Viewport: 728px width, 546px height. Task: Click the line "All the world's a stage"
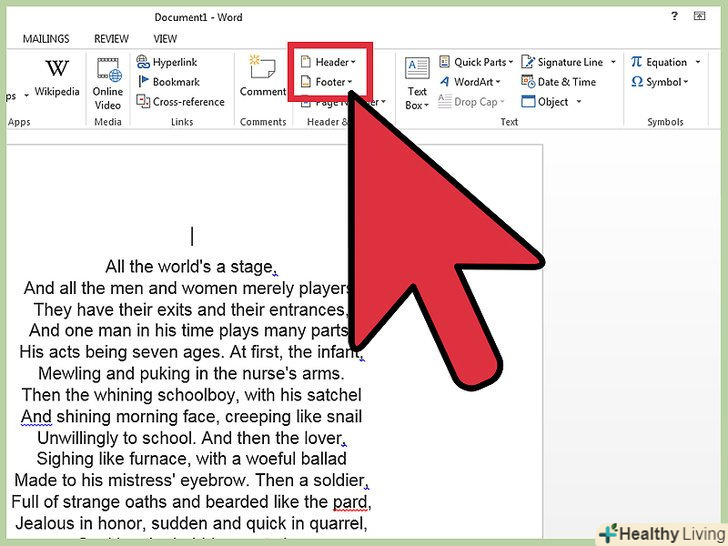point(189,266)
